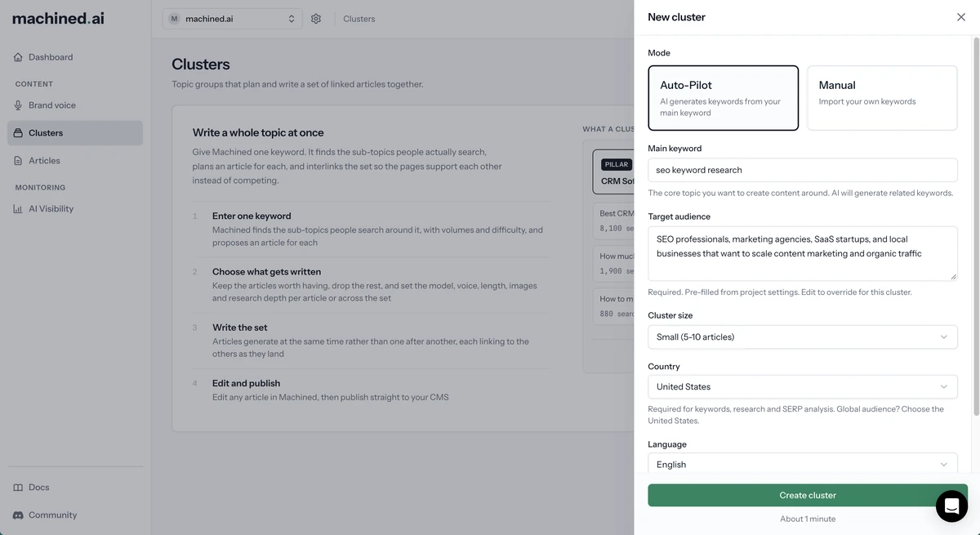The width and height of the screenshot is (980, 535).
Task: Click the Clusters page heading
Action: (x=201, y=65)
